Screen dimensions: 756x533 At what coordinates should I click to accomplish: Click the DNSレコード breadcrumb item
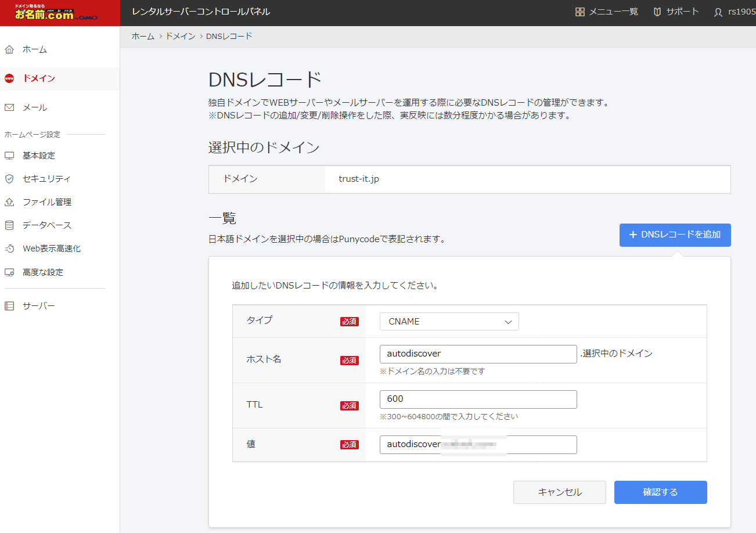229,36
